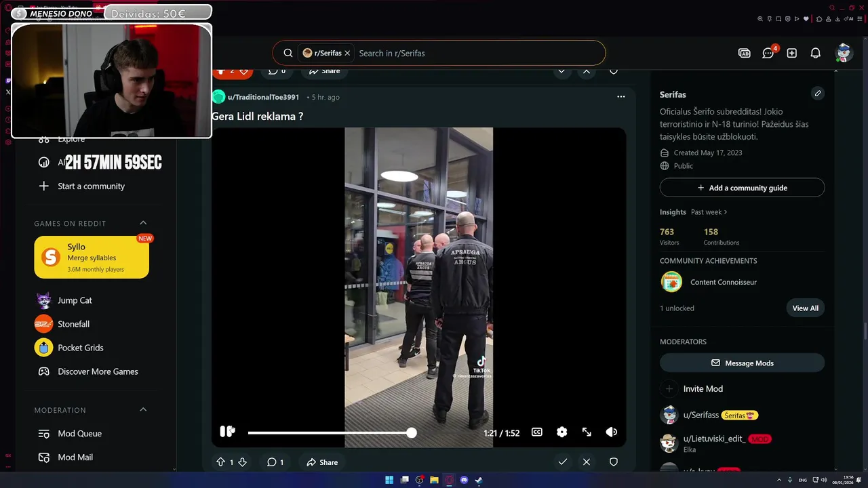The width and height of the screenshot is (868, 488).
Task: Open the Syllo game card
Action: [92, 257]
